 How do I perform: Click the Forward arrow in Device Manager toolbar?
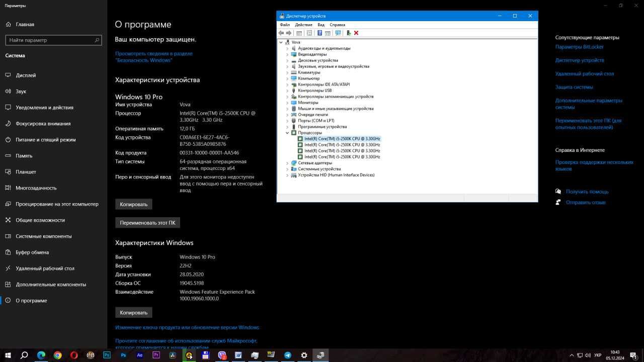(x=289, y=33)
